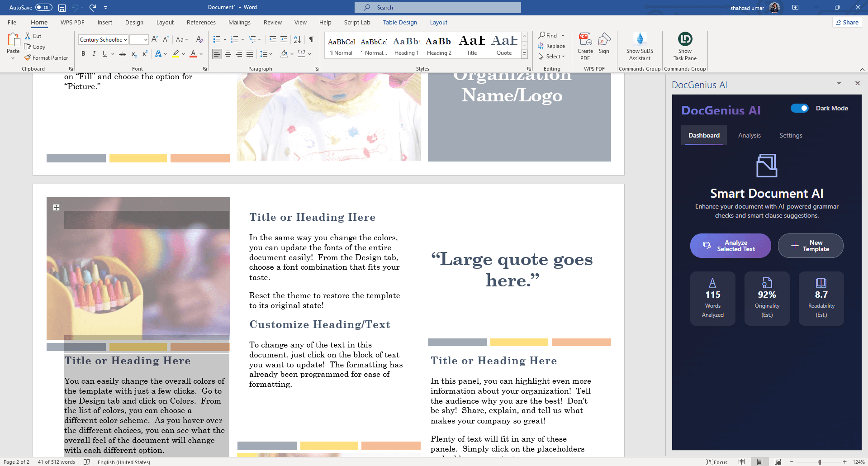868x466 pixels.
Task: Justify paragraph text
Action: tap(250, 54)
